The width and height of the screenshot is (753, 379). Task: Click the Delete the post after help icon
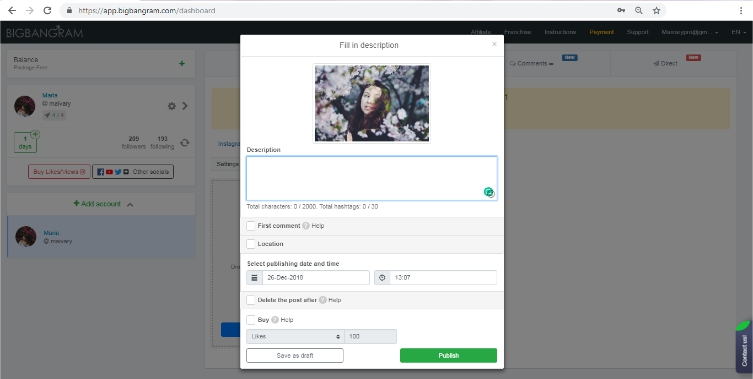click(323, 300)
